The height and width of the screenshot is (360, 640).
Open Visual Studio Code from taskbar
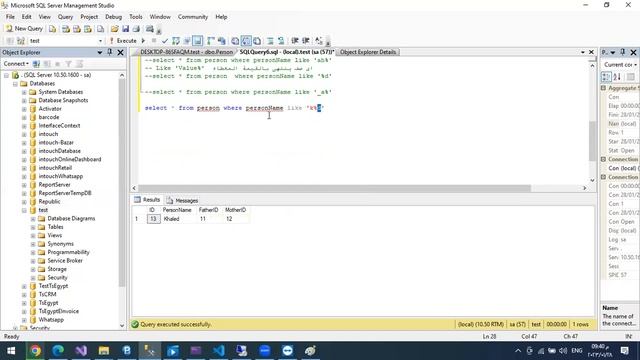click(x=219, y=351)
